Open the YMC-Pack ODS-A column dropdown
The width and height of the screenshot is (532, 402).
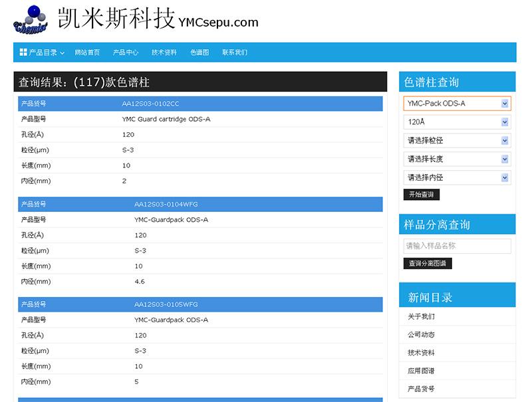tap(457, 104)
